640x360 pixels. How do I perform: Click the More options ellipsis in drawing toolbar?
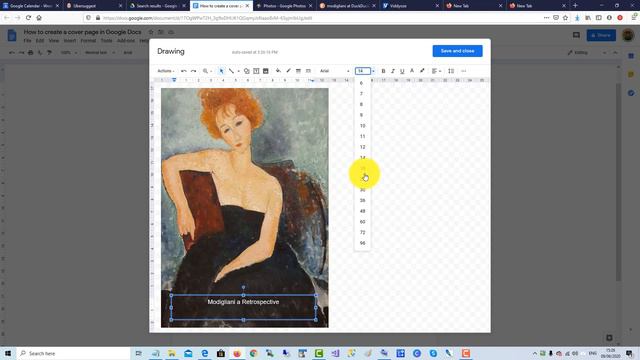tap(464, 71)
